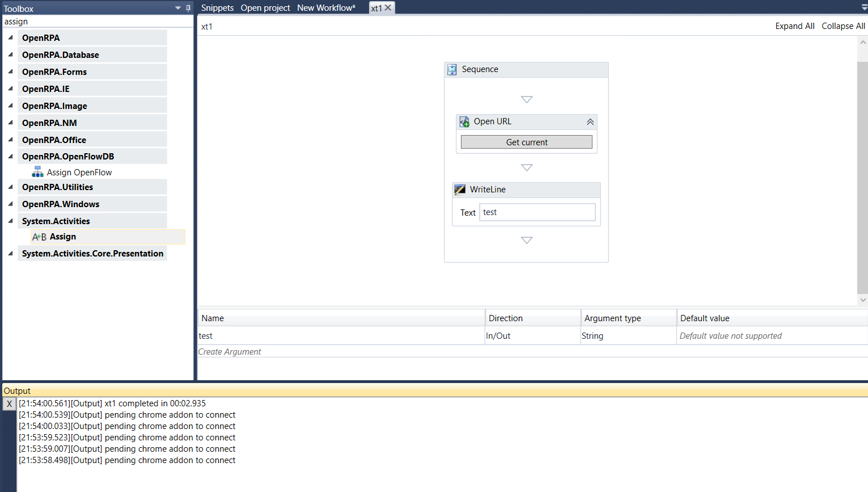Collapse System.Activities.Core.Presentation category arrow

coord(10,253)
